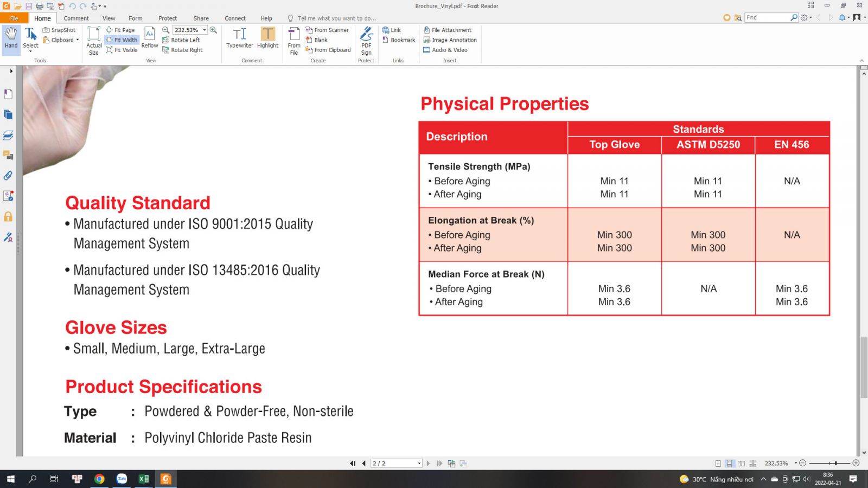Insert a Link
The image size is (868, 488).
coord(392,30)
